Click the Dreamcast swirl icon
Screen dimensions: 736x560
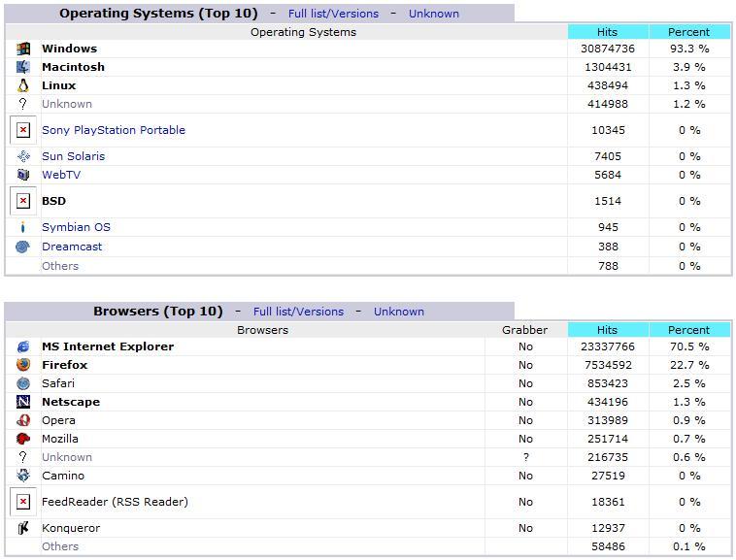coord(22,247)
